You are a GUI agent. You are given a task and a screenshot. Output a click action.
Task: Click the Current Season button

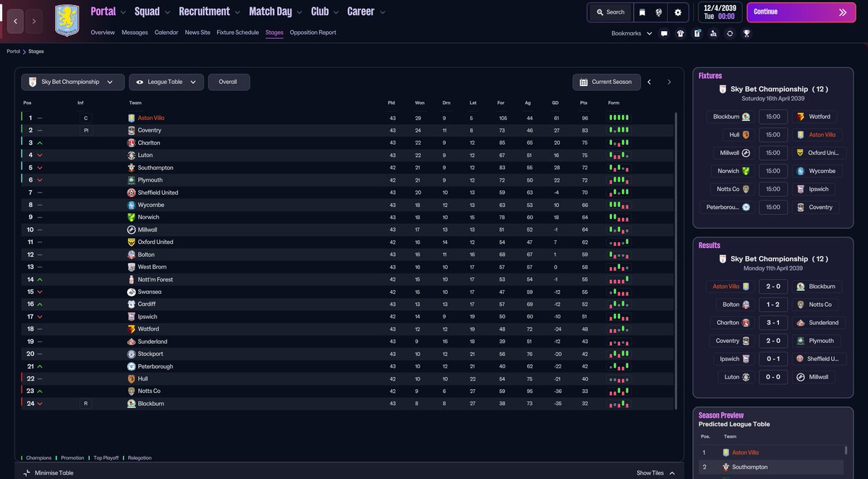[605, 82]
